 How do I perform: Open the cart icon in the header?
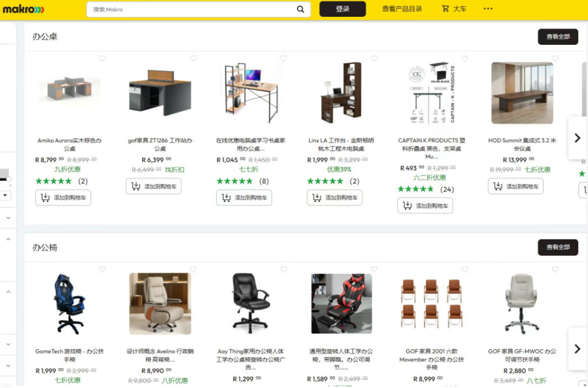point(445,9)
